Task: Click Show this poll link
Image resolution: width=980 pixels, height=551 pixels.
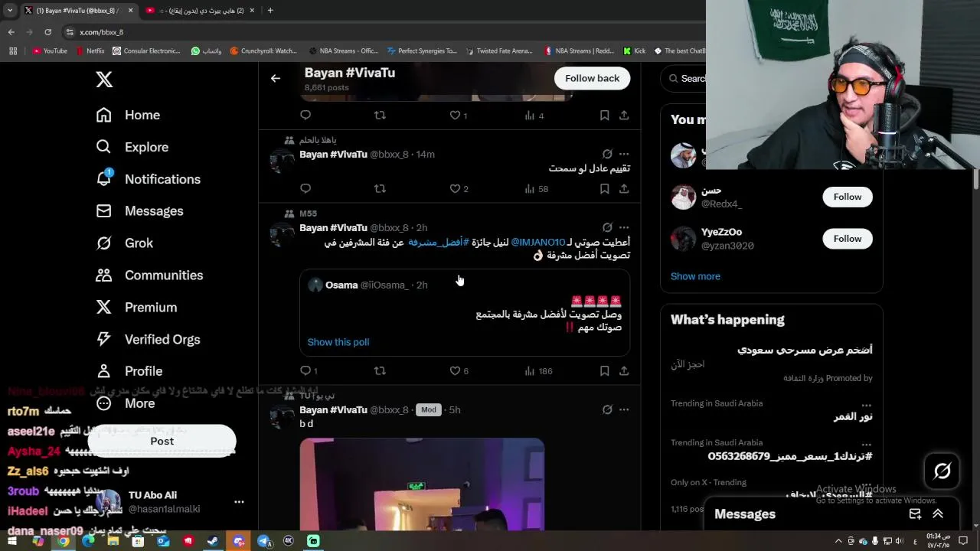Action: tap(338, 342)
